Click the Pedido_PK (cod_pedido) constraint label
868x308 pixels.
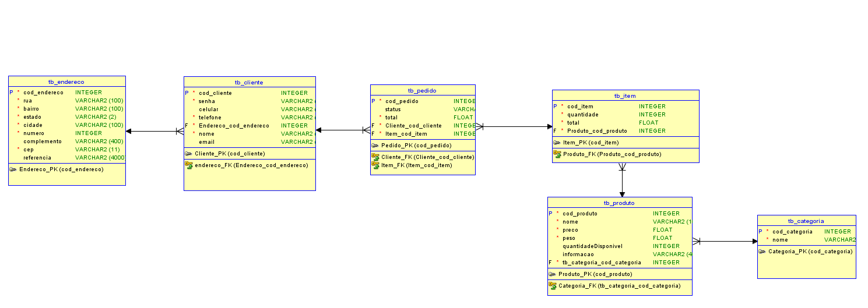pyautogui.click(x=416, y=145)
